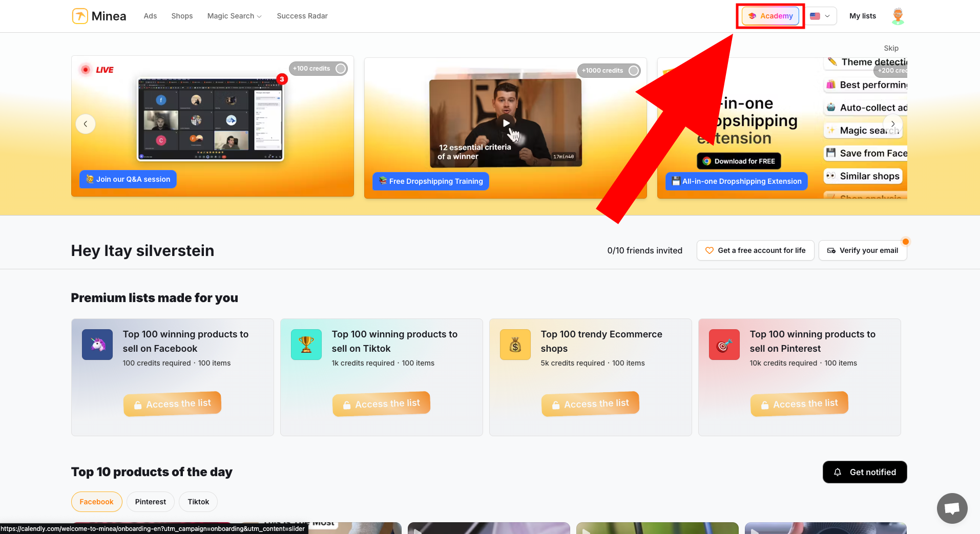The image size is (980, 534).
Task: Open the user profile avatar
Action: click(x=898, y=16)
